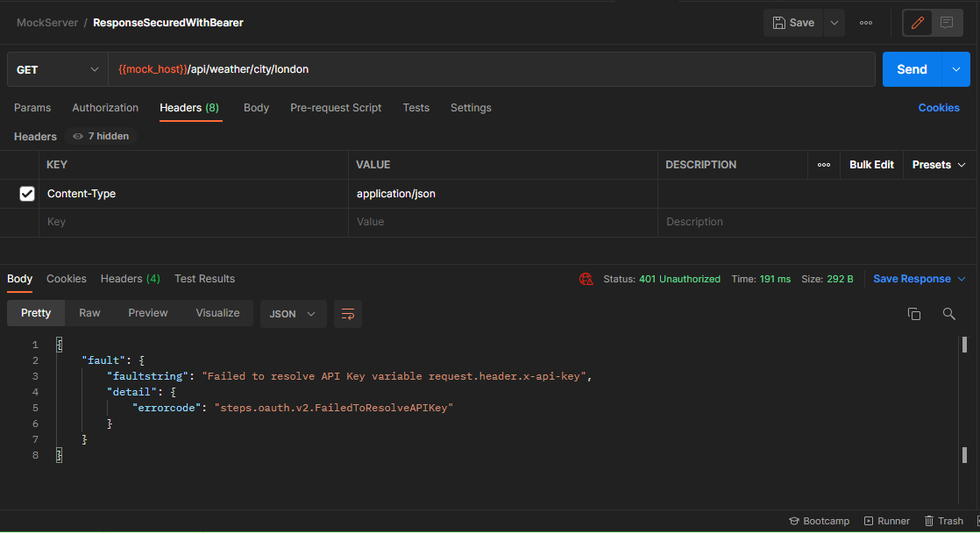The width and height of the screenshot is (980, 534).
Task: Click the errorcode value text
Action: (334, 408)
